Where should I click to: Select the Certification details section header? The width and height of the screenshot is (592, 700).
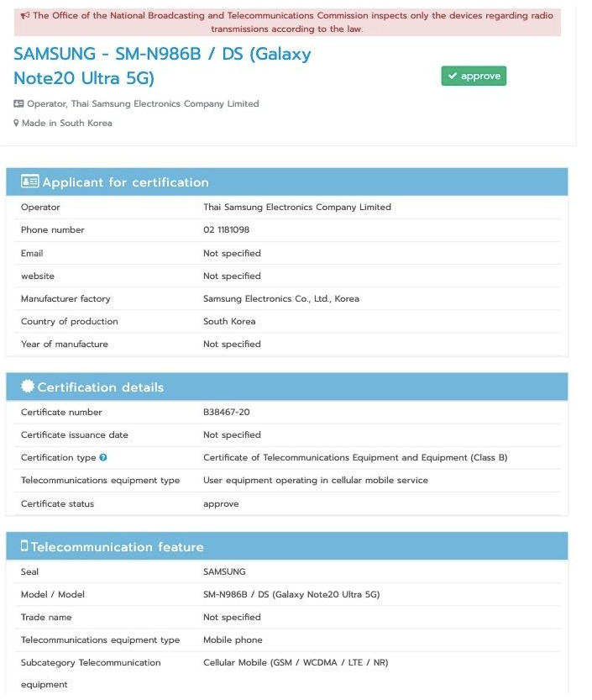pos(100,387)
